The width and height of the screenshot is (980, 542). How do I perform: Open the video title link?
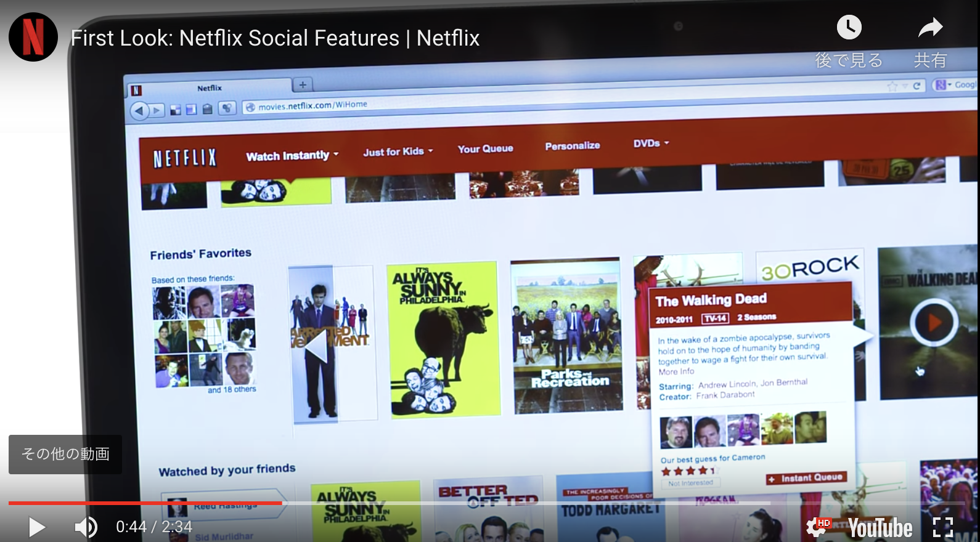(275, 38)
